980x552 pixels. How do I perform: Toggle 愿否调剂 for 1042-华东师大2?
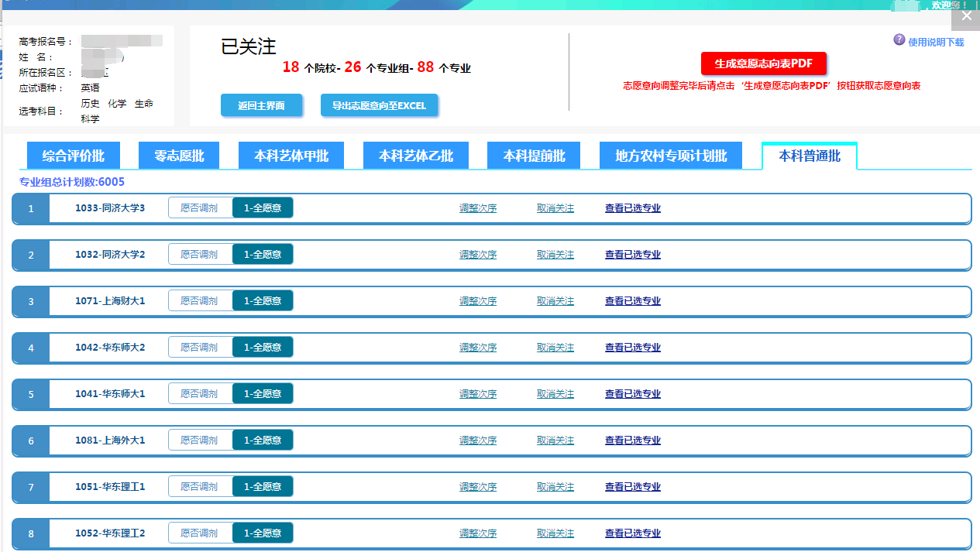tap(200, 347)
